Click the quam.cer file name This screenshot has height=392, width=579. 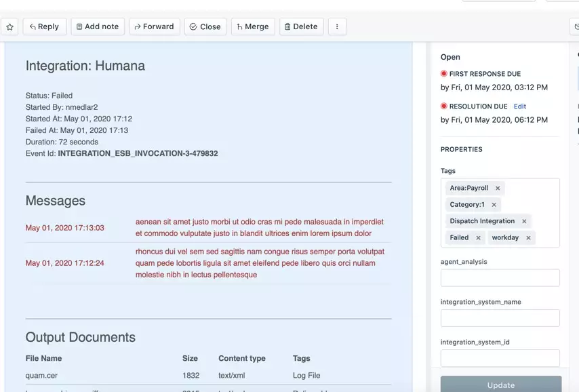(x=41, y=376)
